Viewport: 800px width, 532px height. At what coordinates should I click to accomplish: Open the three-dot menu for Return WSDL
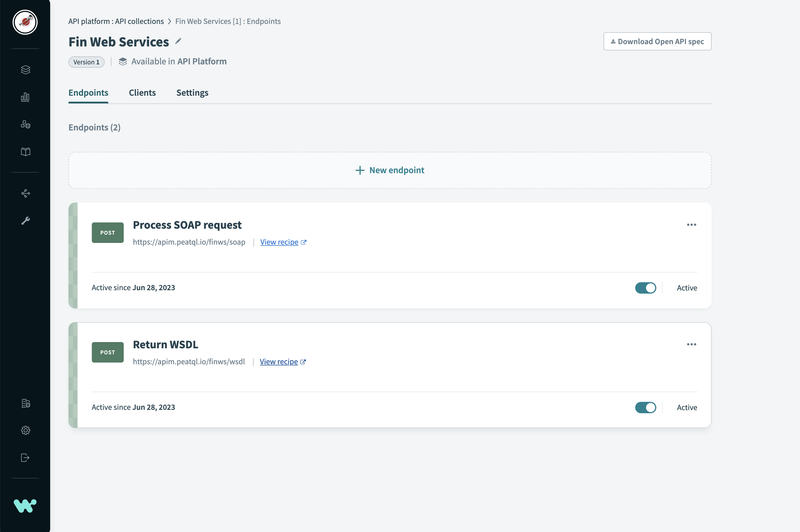pyautogui.click(x=691, y=344)
